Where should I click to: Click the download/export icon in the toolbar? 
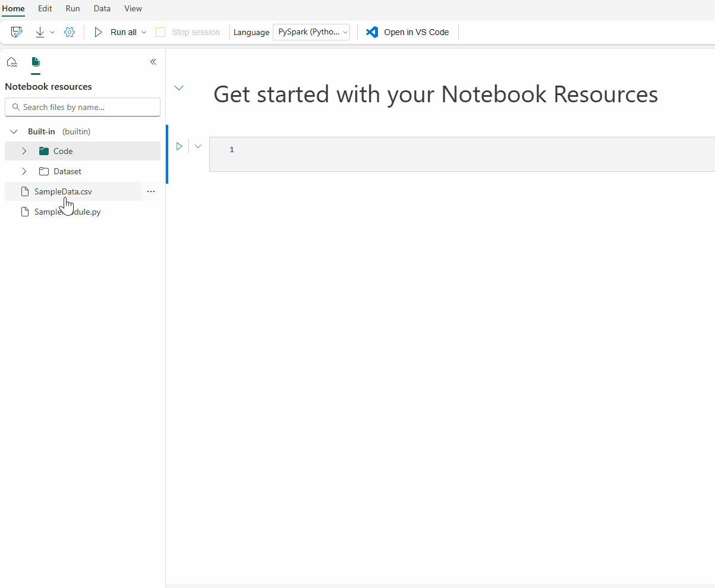39,32
